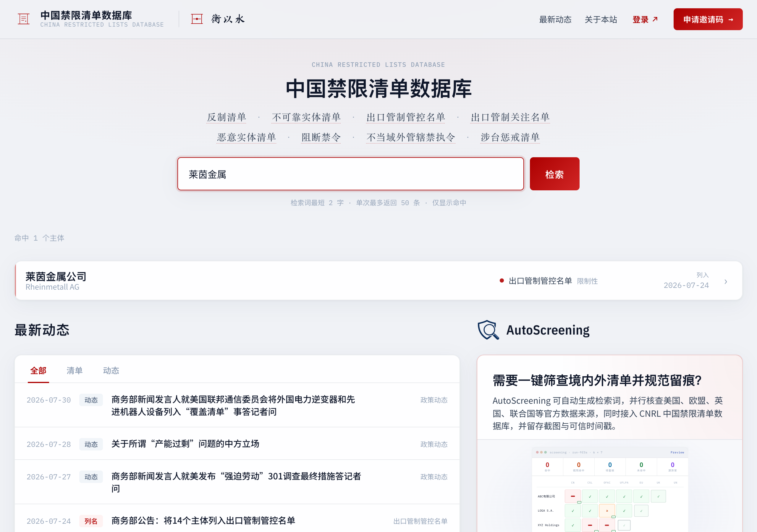
Task: Click the 限制性 label on the result card
Action: pyautogui.click(x=587, y=281)
